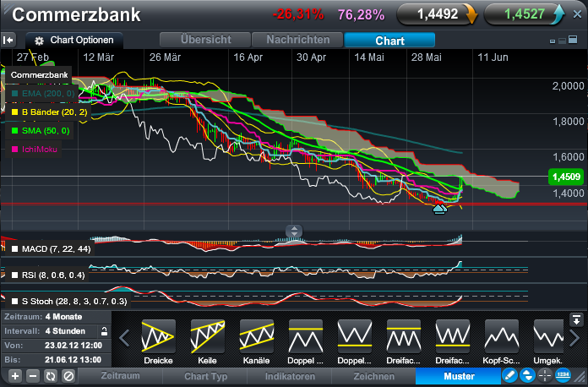Open the Chart Typ bottom tab
The width and height of the screenshot is (588, 387).
(205, 376)
